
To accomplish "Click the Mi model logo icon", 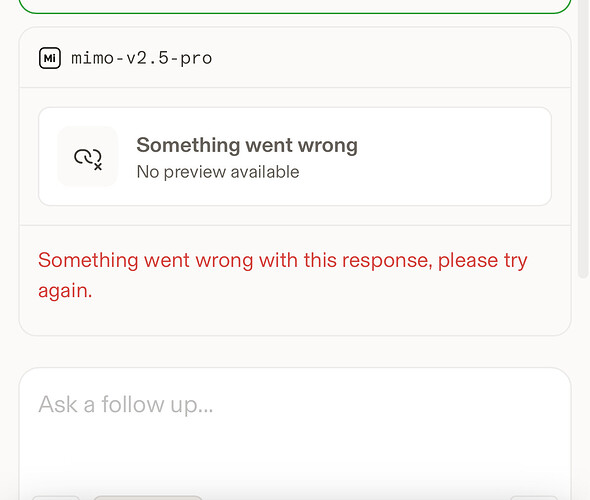I will (50, 58).
